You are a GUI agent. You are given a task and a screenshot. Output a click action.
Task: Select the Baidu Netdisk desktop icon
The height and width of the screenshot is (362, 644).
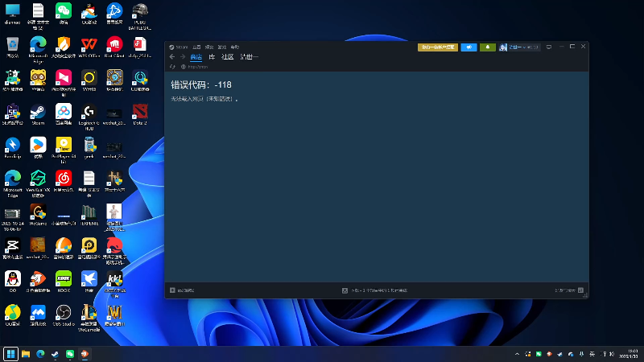tap(64, 114)
